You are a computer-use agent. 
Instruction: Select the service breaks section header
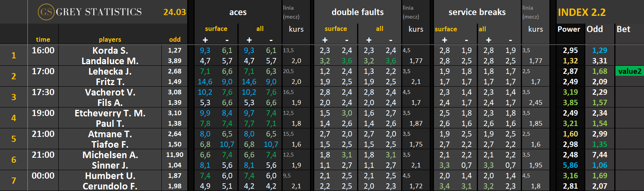(x=477, y=12)
